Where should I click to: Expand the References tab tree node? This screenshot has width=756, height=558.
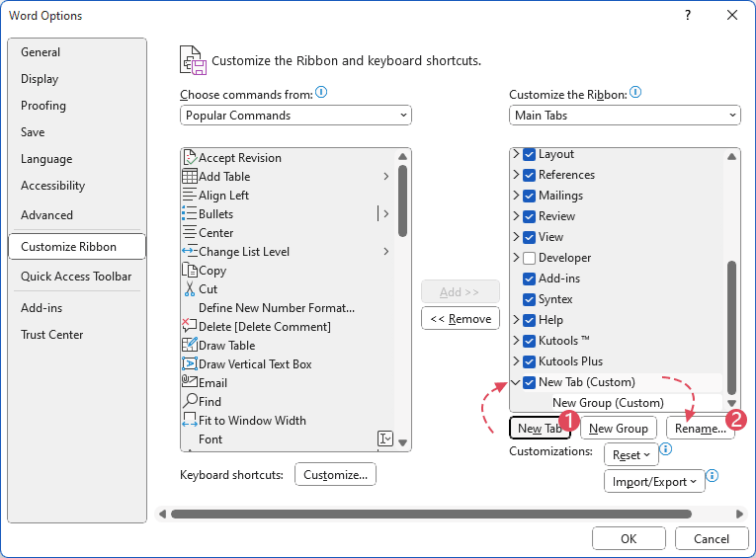pyautogui.click(x=516, y=175)
